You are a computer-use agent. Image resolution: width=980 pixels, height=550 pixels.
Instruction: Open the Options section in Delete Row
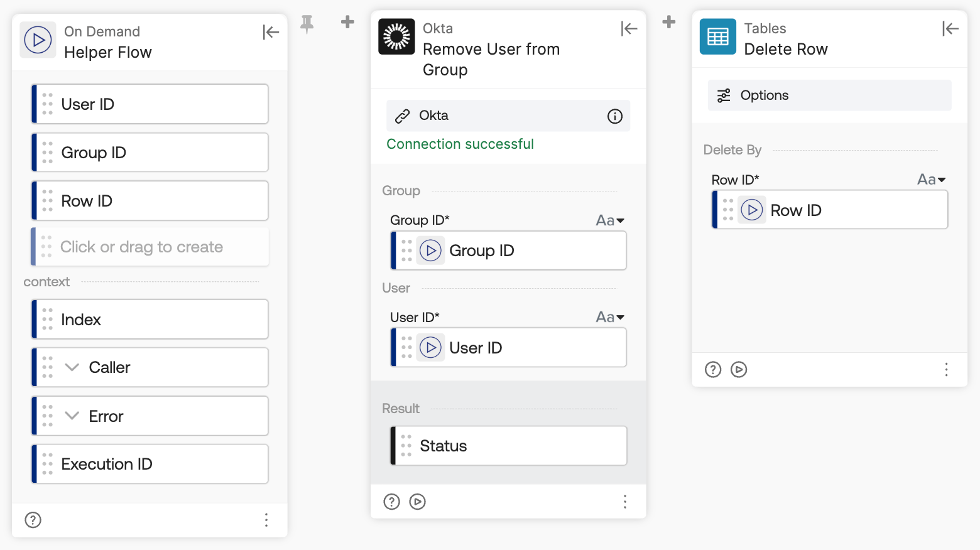829,95
